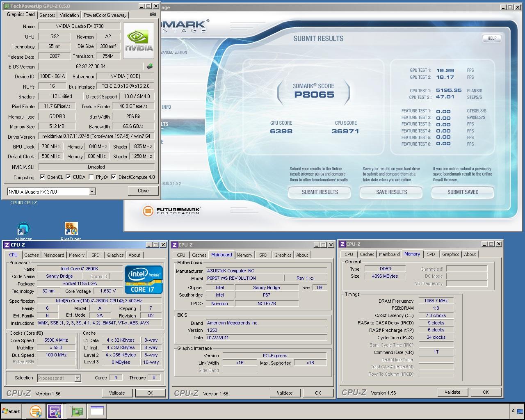Click the 3DMark score P8065

(x=314, y=95)
